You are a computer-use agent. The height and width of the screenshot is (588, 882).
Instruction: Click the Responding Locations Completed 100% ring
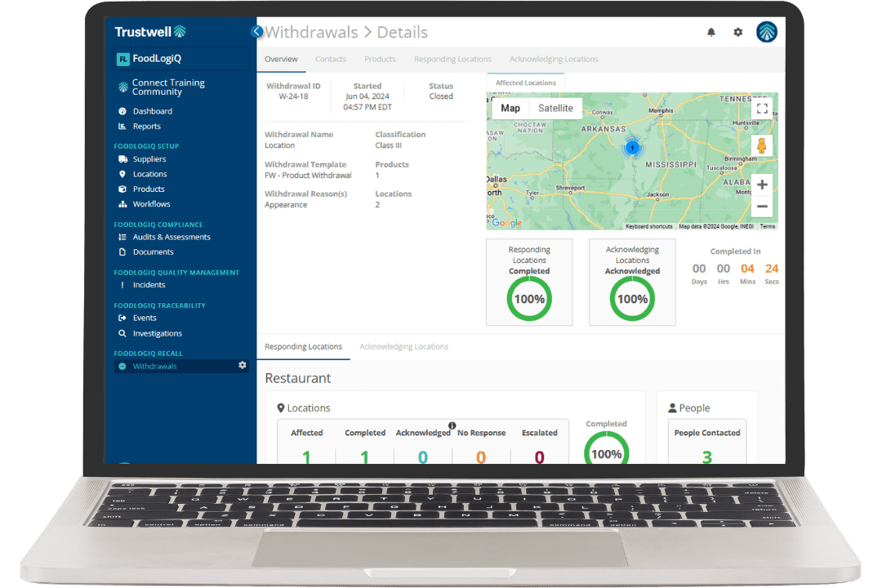tap(529, 299)
